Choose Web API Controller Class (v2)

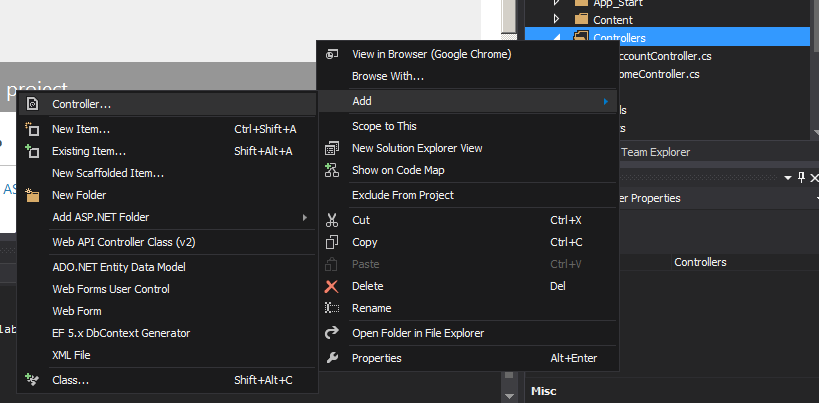pos(123,242)
